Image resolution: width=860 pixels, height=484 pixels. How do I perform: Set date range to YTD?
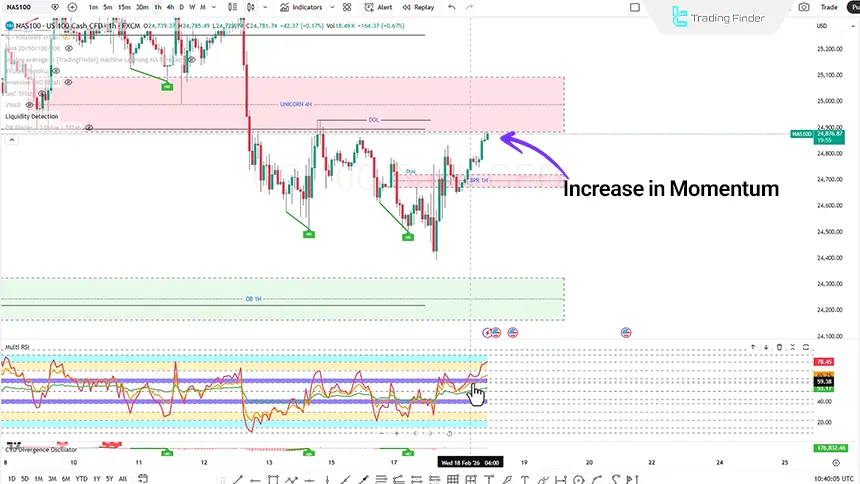pos(81,479)
